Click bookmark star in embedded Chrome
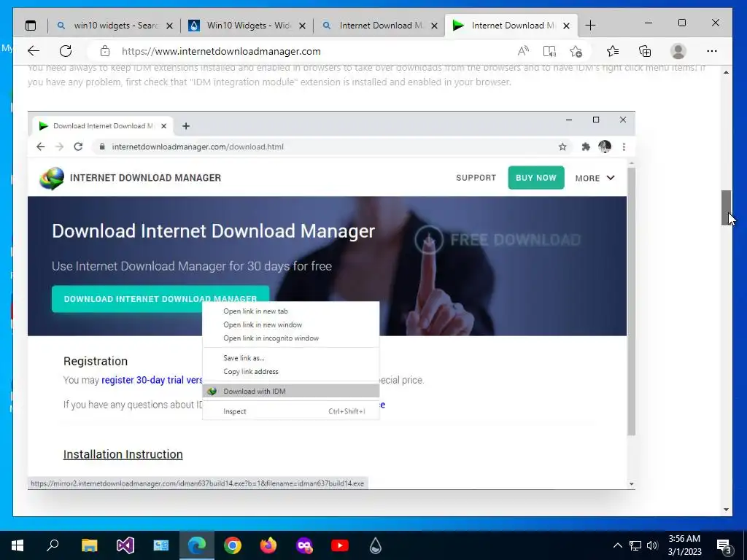 (562, 147)
